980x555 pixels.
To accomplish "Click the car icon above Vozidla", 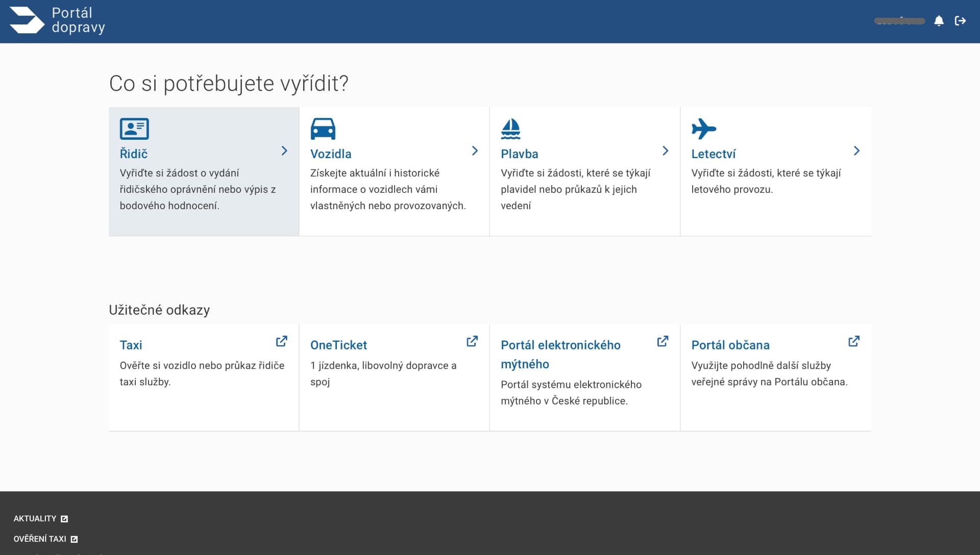I will pos(323,129).
